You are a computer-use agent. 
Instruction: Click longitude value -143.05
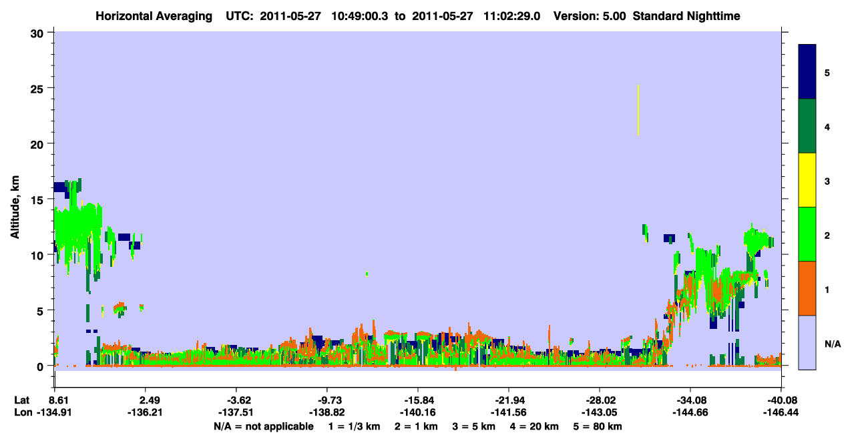click(600, 412)
